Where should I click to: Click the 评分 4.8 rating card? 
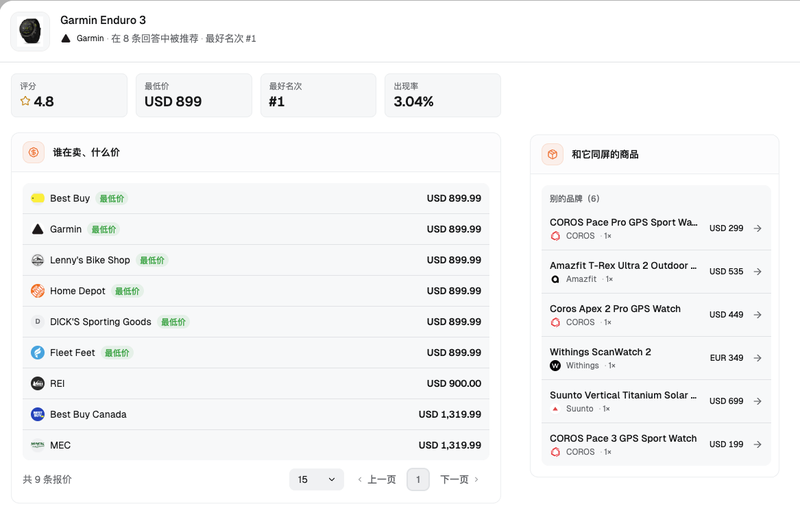(x=69, y=95)
